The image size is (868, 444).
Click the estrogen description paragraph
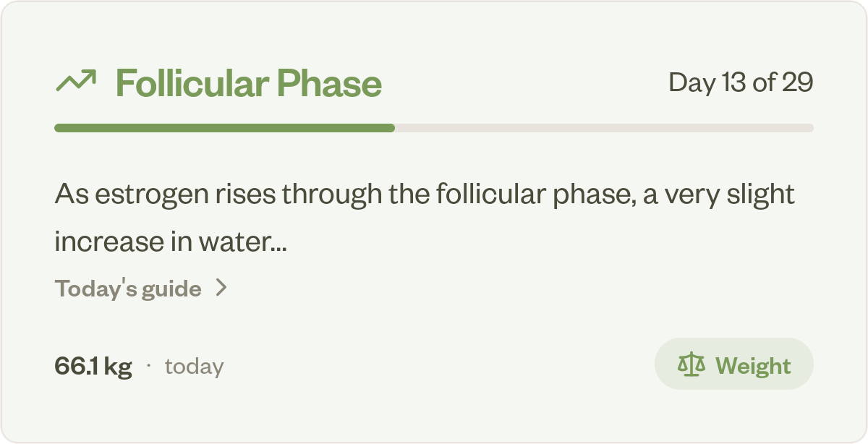(424, 217)
